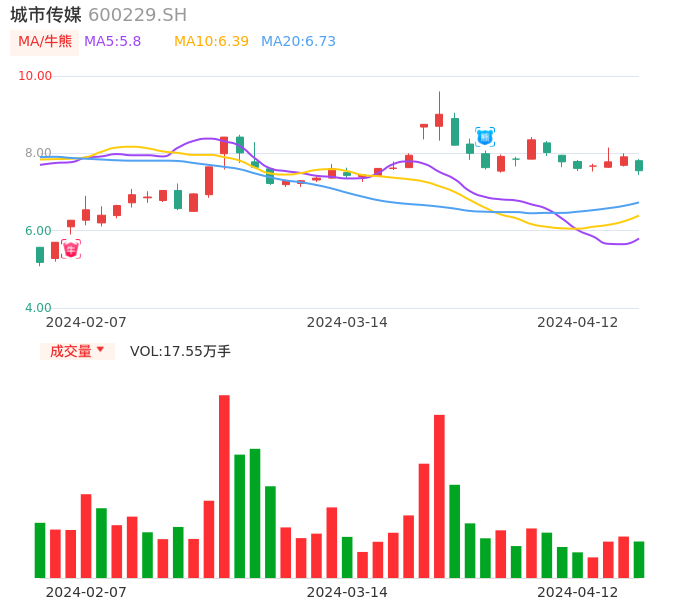Click the last green candlestick on the right
The height and width of the screenshot is (606, 686).
[639, 165]
